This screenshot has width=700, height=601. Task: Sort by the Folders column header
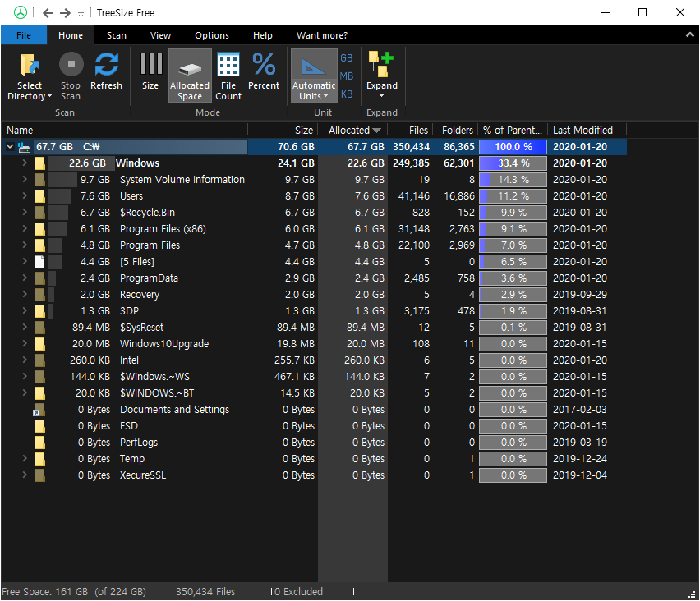pos(455,131)
